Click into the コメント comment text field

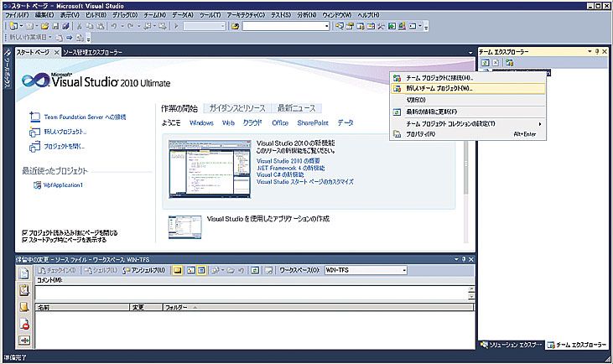tap(252, 293)
